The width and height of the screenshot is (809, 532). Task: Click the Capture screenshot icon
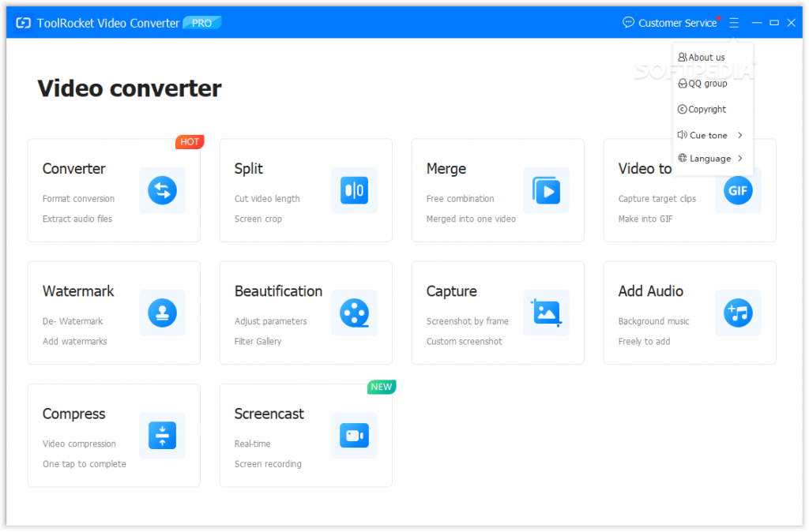(x=546, y=313)
